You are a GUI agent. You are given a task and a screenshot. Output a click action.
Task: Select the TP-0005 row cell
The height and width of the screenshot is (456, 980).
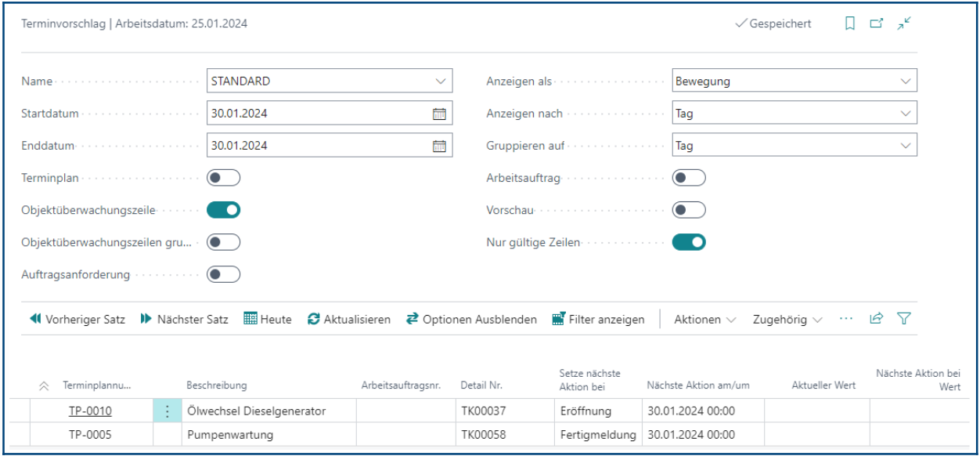click(x=89, y=435)
